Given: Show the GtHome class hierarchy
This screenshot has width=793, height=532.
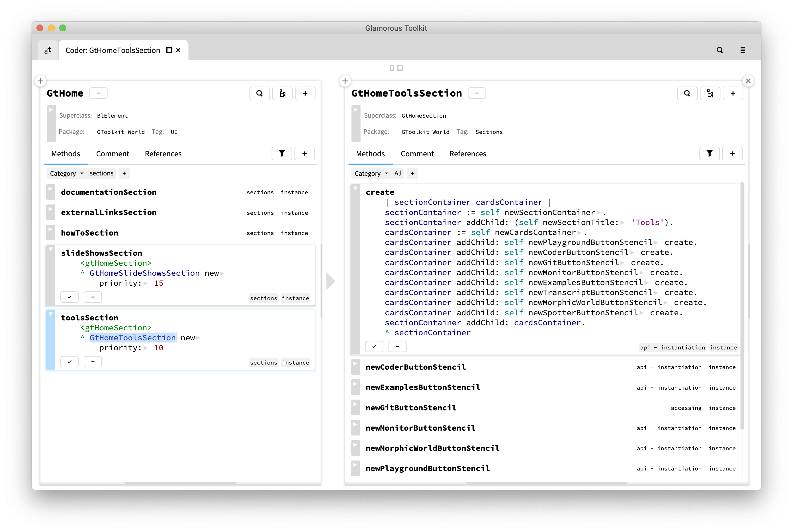Looking at the screenshot, I should click(x=282, y=93).
